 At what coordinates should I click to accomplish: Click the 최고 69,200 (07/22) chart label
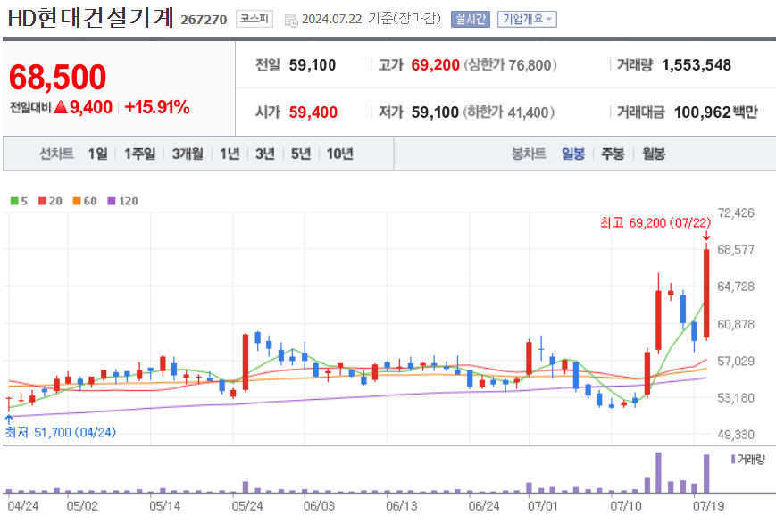point(655,222)
